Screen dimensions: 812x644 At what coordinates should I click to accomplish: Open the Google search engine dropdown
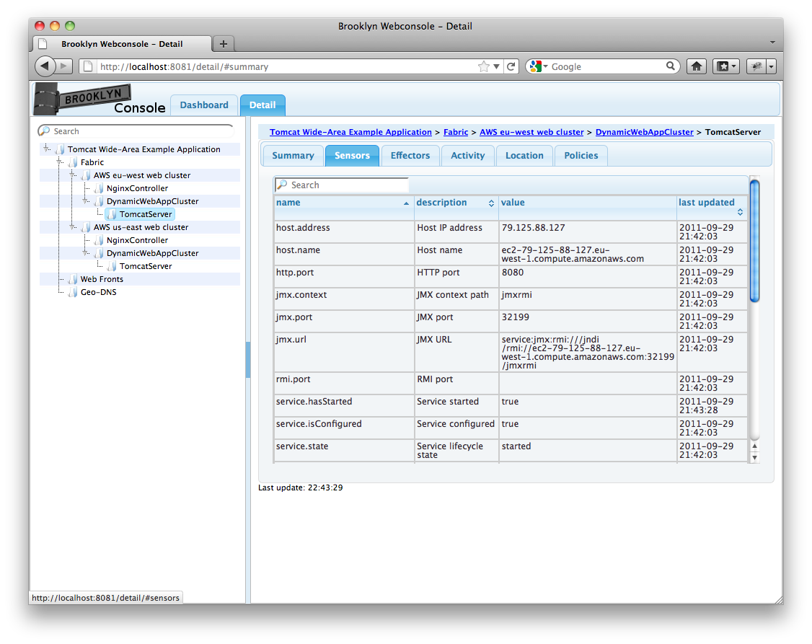(539, 66)
